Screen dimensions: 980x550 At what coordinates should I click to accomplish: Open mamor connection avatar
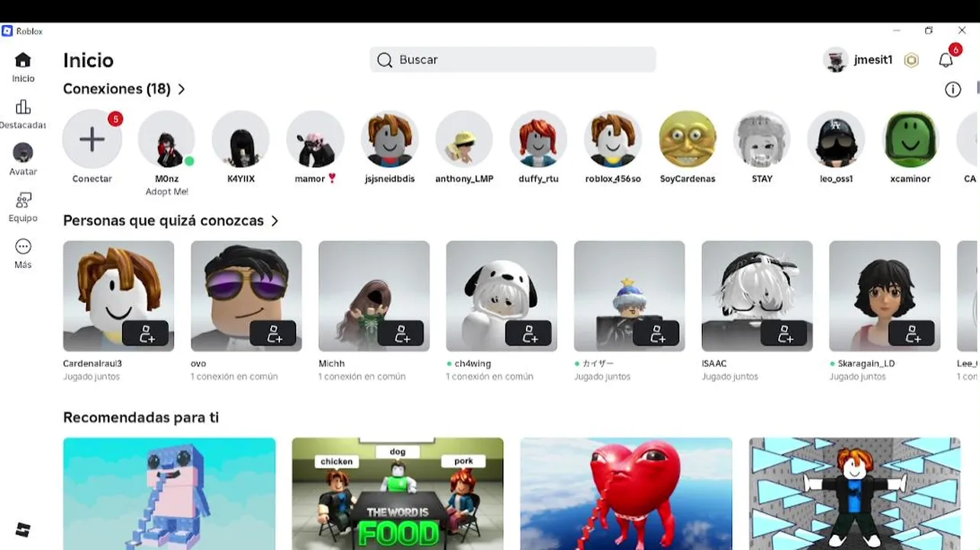(315, 139)
